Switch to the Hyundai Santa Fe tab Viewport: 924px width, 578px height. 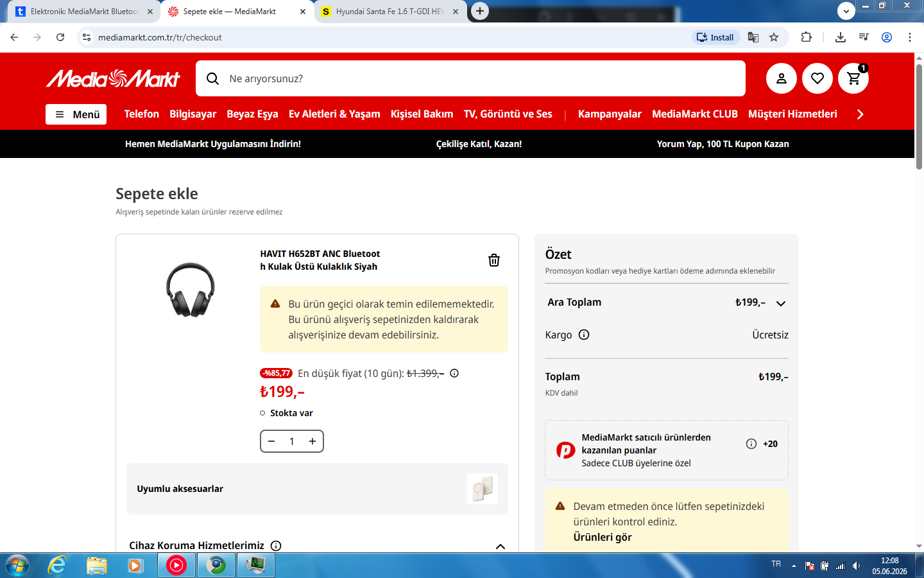(x=390, y=12)
